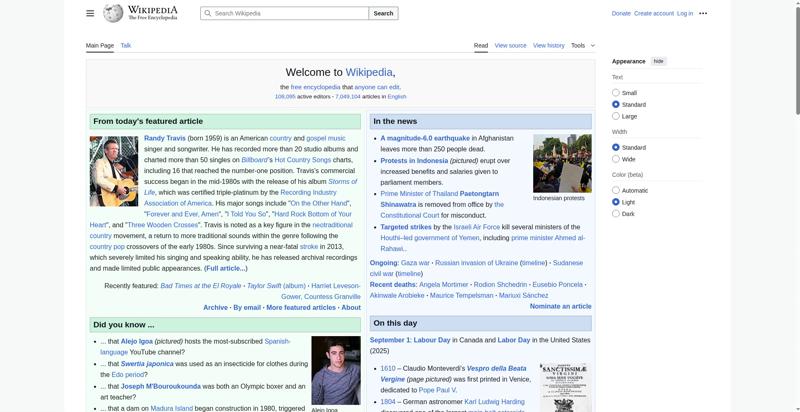Select Standard text size radio
This screenshot has height=412, width=800.
[616, 105]
